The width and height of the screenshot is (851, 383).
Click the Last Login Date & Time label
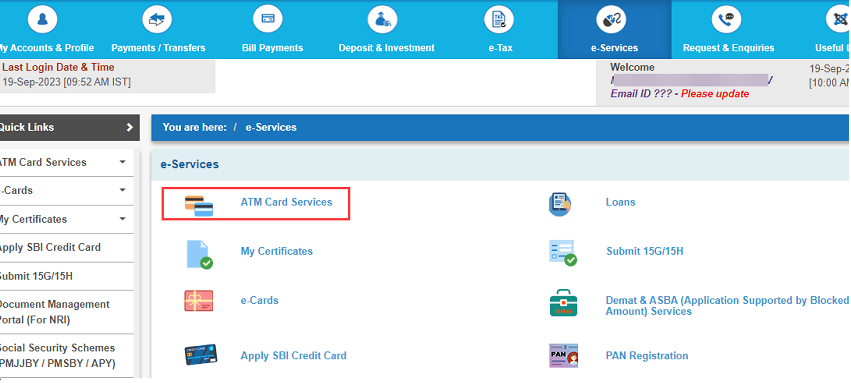click(x=58, y=67)
